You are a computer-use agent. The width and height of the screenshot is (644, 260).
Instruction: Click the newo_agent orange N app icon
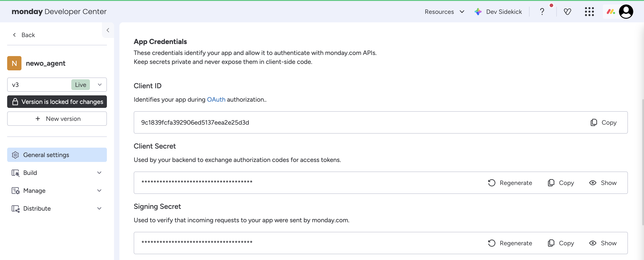point(14,63)
